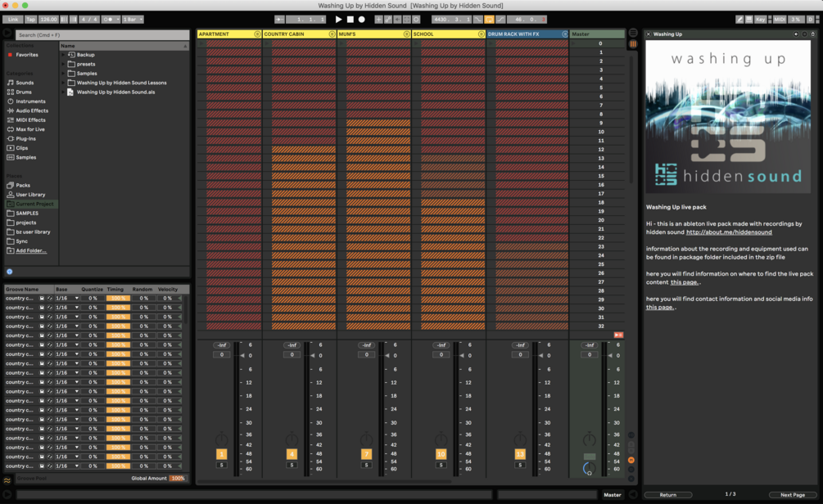This screenshot has height=504, width=823.
Task: Toggle the orange Mixer section selector
Action: [631, 460]
